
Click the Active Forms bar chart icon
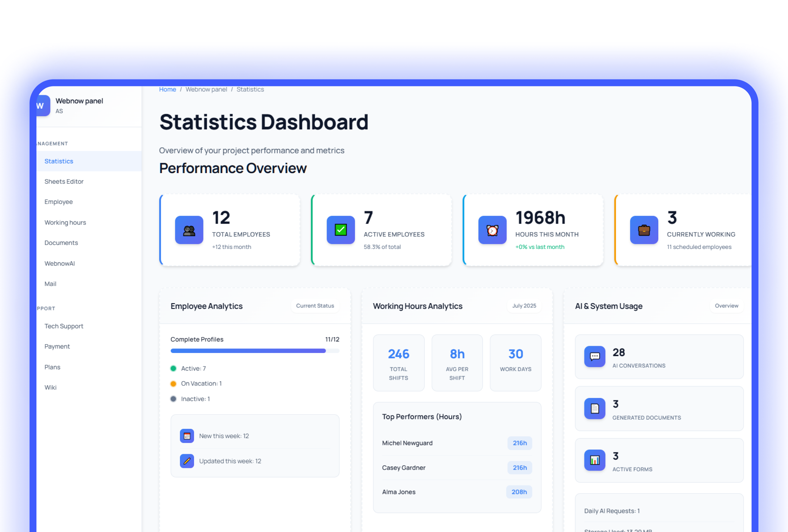tap(594, 460)
